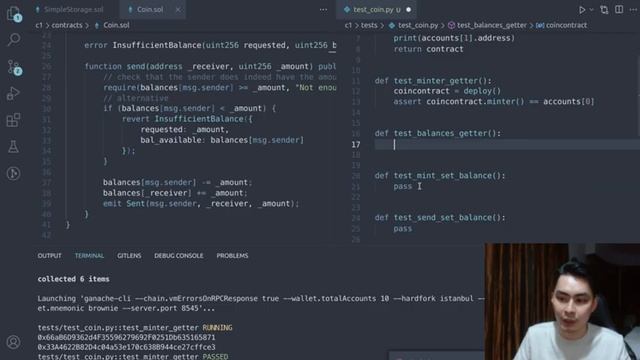This screenshot has height=360, width=640.
Task: Click contracts breadcrumb in left editor
Action: (x=67, y=25)
